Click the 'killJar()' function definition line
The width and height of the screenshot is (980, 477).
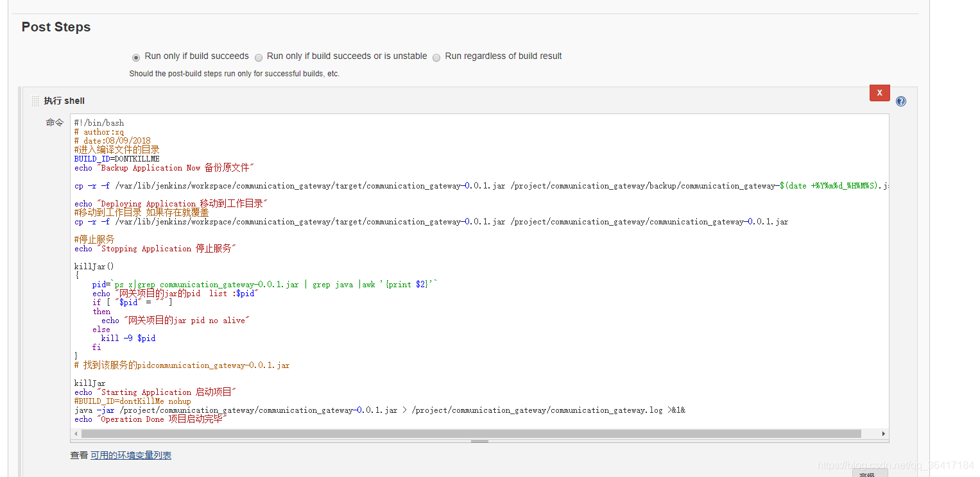point(94,267)
